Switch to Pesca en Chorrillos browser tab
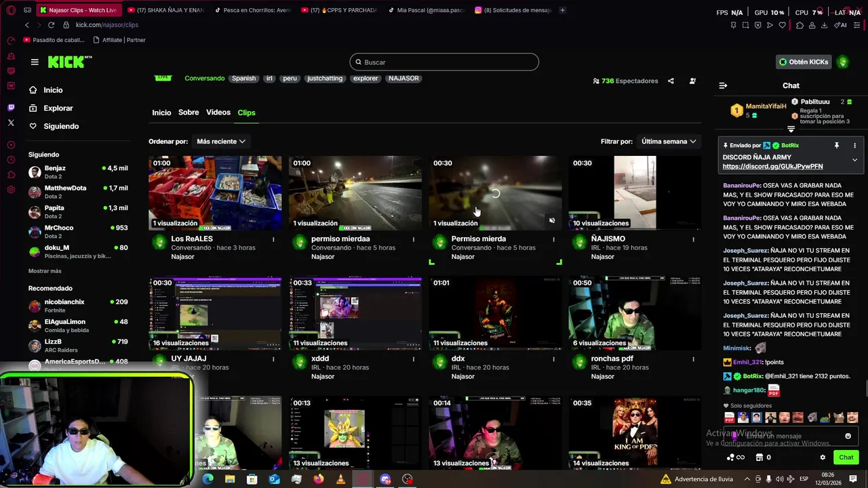This screenshot has width=868, height=488. click(252, 10)
